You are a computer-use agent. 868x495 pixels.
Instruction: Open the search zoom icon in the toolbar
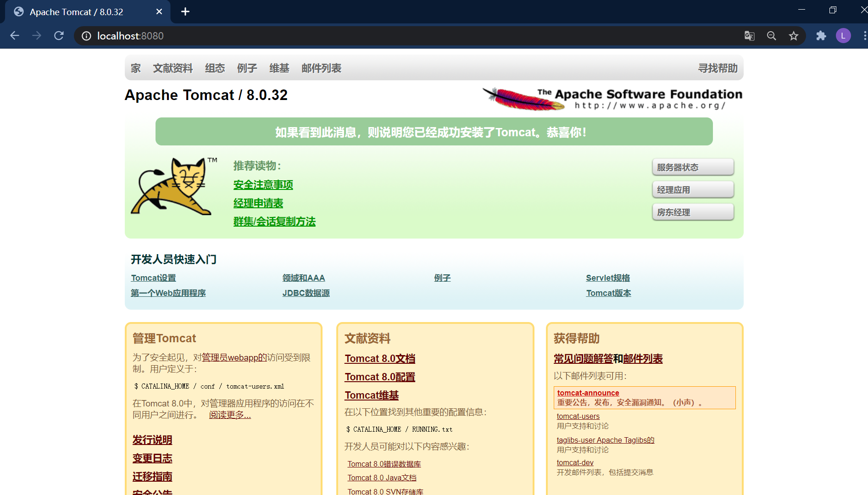click(771, 35)
